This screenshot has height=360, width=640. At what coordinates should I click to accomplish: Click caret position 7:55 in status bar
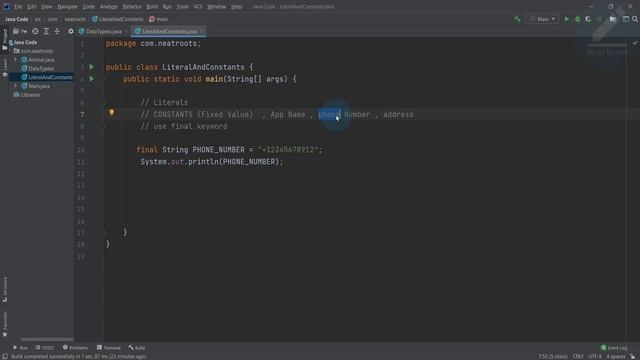click(553, 356)
